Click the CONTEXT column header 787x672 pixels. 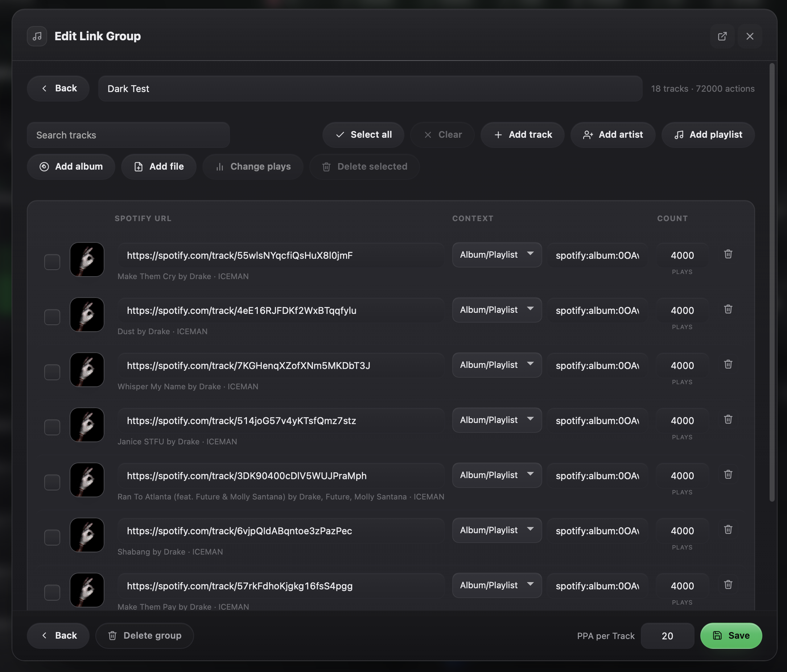[x=473, y=218]
